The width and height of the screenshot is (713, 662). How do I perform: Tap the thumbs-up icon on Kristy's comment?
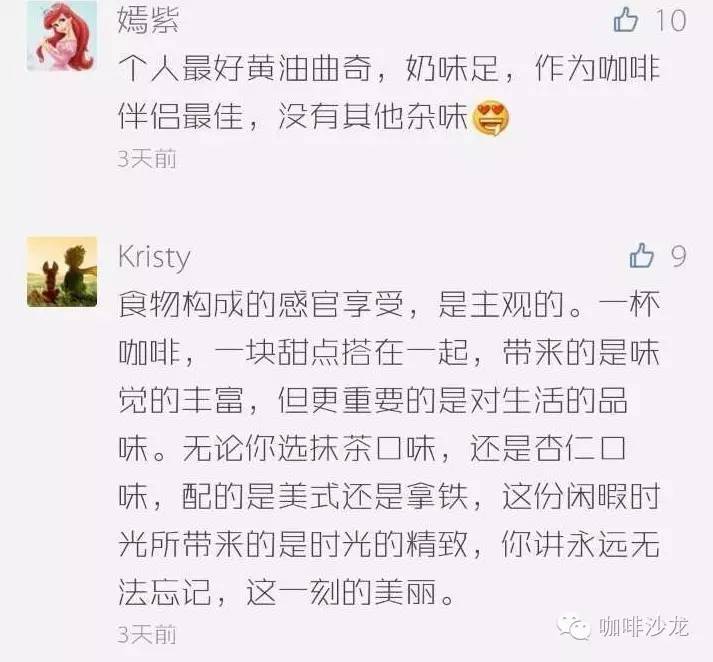(642, 255)
